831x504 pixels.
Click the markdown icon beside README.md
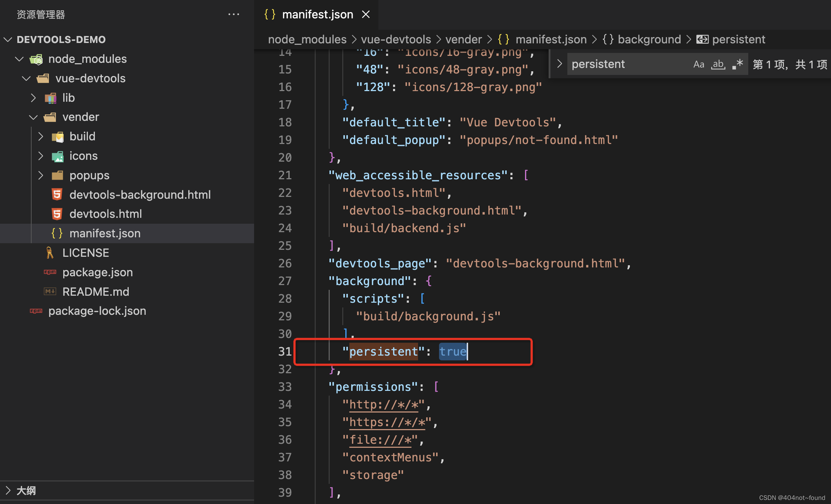50,292
